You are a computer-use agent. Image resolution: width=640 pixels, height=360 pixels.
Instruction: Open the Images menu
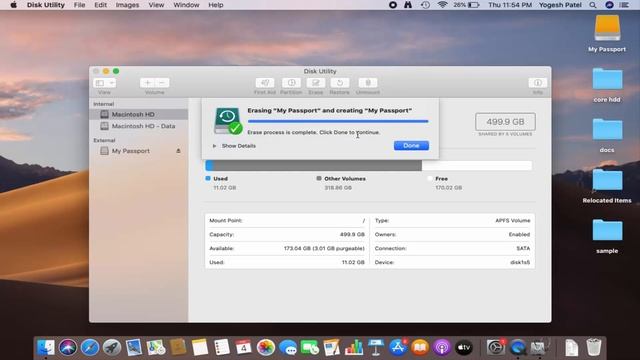tap(127, 5)
